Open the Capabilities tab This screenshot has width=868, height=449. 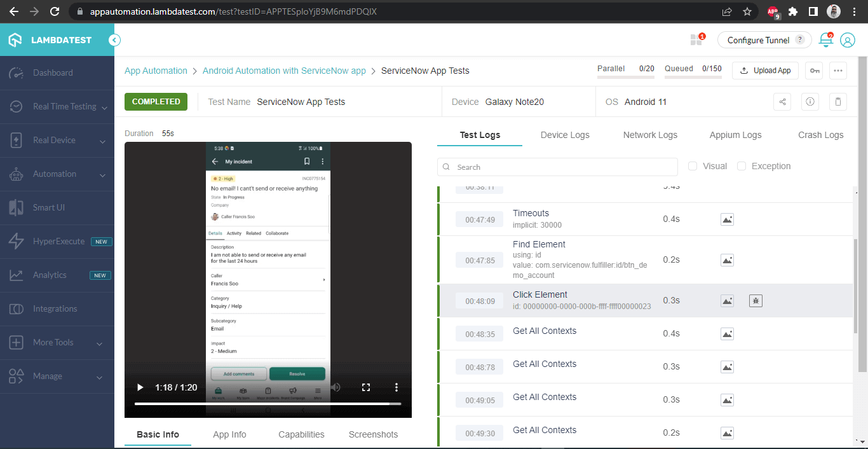pos(301,434)
